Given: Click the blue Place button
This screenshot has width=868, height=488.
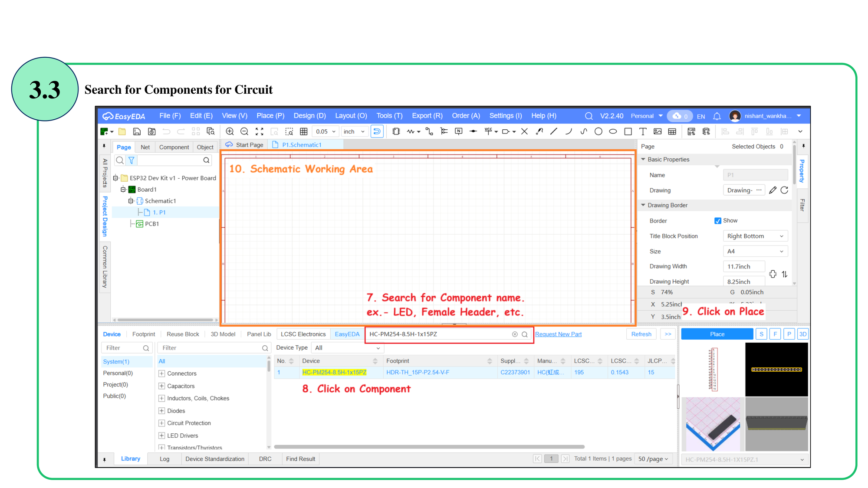Looking at the screenshot, I should pos(717,334).
